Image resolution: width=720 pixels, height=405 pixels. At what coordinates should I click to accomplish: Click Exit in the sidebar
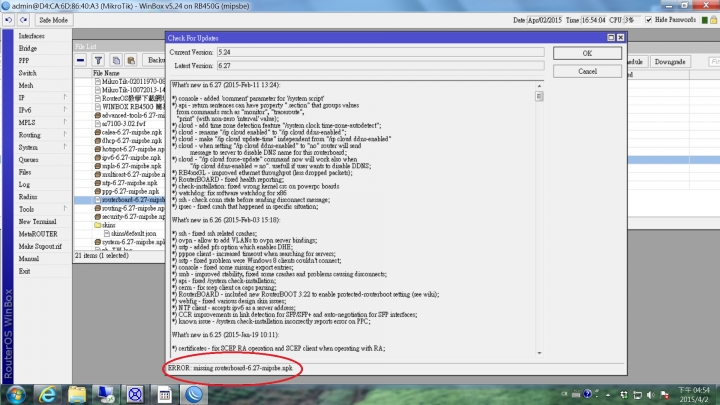tap(24, 271)
